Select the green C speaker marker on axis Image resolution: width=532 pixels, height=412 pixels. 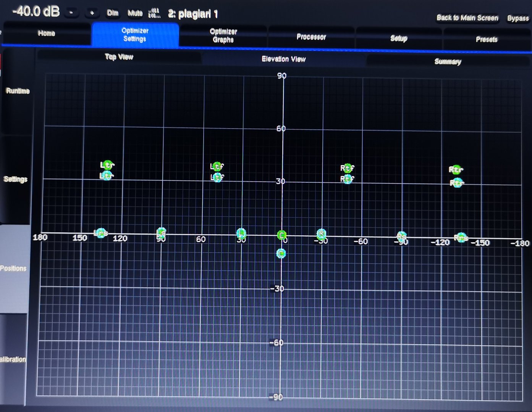tap(281, 235)
